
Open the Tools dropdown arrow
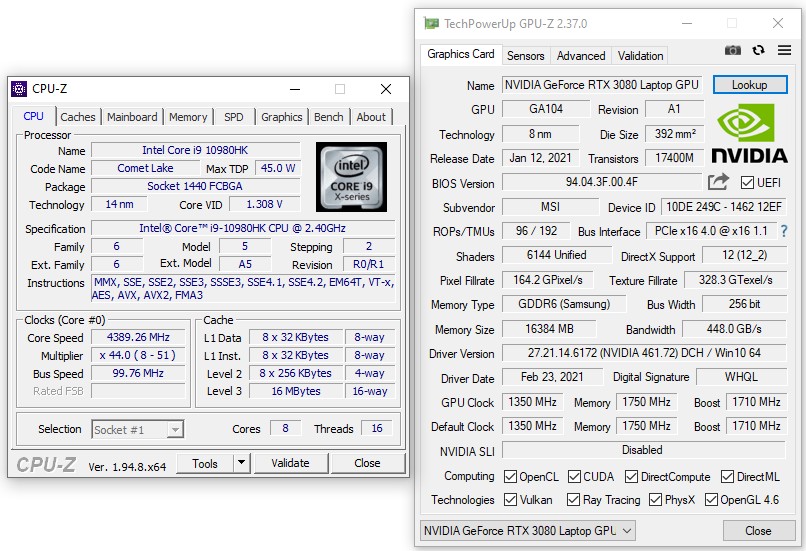click(x=241, y=463)
